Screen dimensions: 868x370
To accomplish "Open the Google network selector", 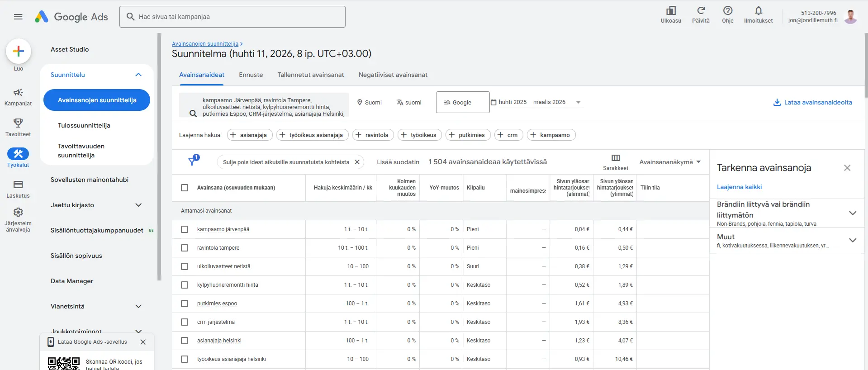I will point(463,102).
